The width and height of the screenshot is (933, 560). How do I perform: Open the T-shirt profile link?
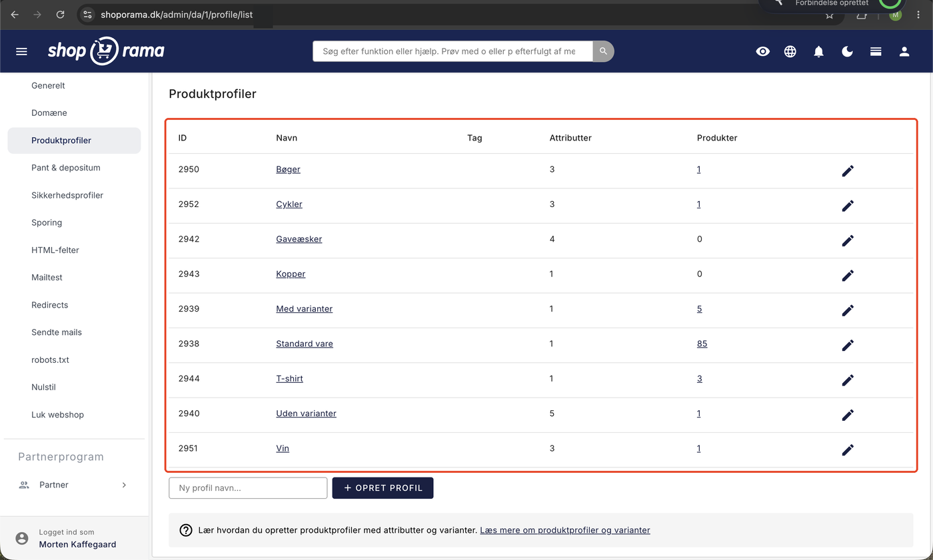point(290,378)
